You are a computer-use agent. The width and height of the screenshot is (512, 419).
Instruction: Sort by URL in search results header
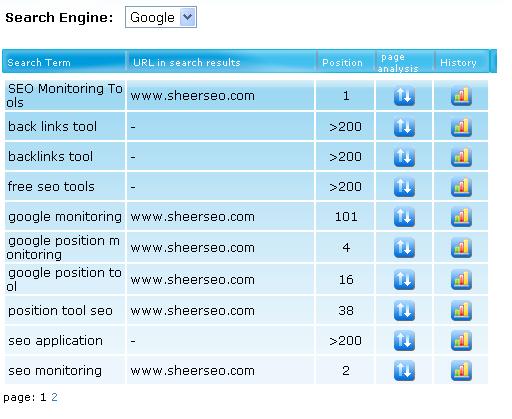coord(187,63)
